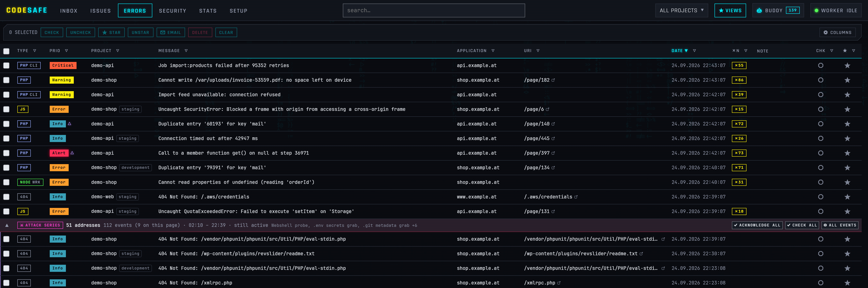This screenshot has height=288, width=868.
Task: Click the Clear button in selection toolbar
Action: [x=226, y=32]
